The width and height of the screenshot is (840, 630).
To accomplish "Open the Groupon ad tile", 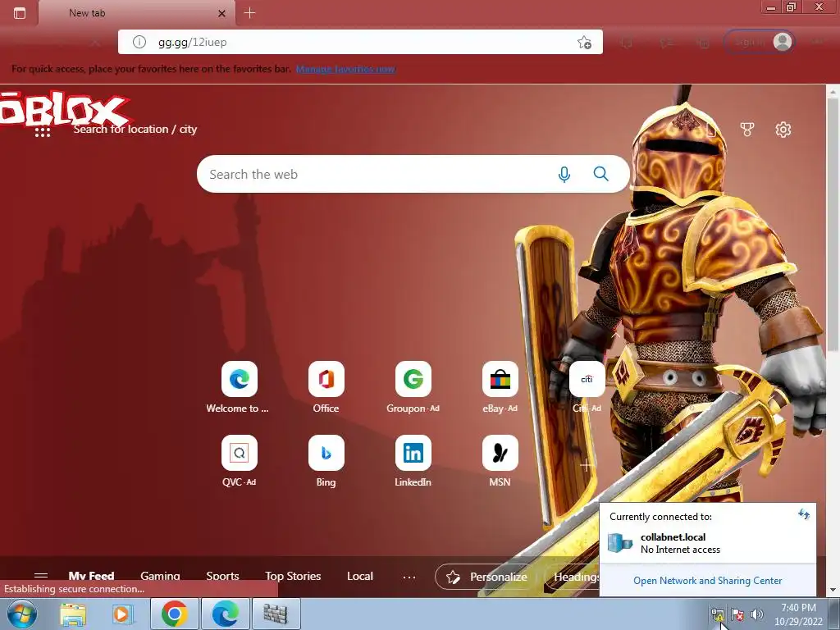I will coord(413,387).
